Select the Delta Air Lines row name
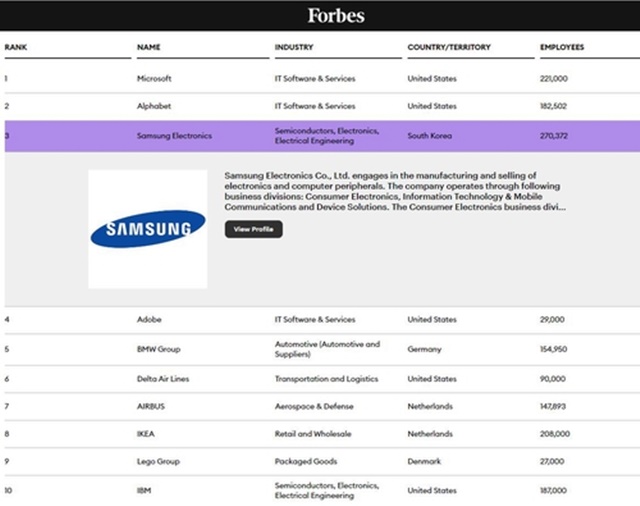Screen dimensions: 640x506 coord(163,379)
